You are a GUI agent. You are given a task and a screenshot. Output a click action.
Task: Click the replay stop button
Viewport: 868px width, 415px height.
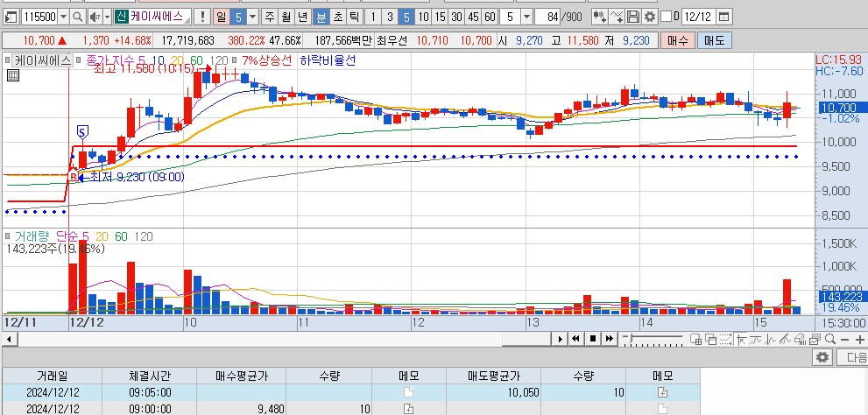click(592, 339)
